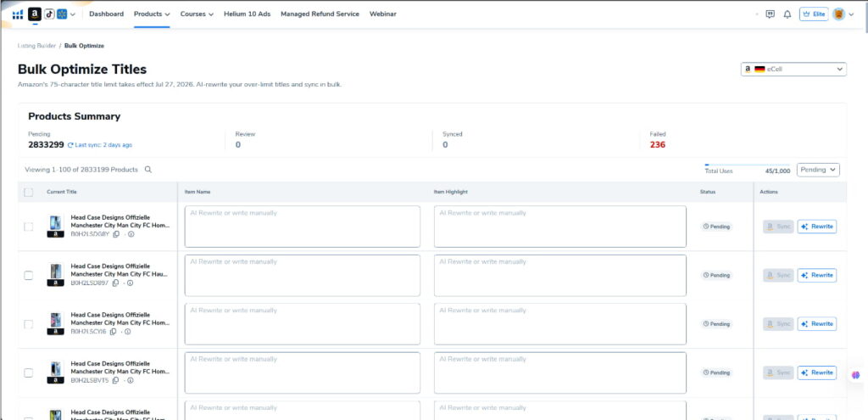This screenshot has height=420, width=868.
Task: Click Rewrite for product B0H2LSCYI6
Action: pyautogui.click(x=816, y=324)
